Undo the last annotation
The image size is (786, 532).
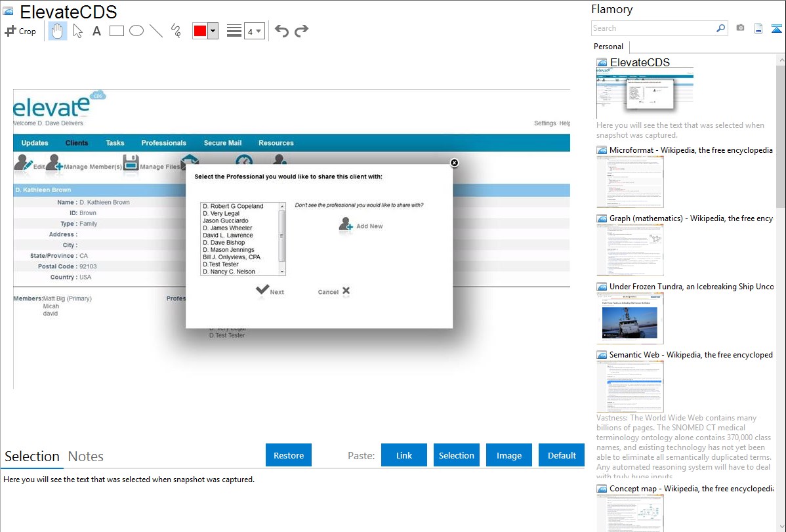click(281, 31)
